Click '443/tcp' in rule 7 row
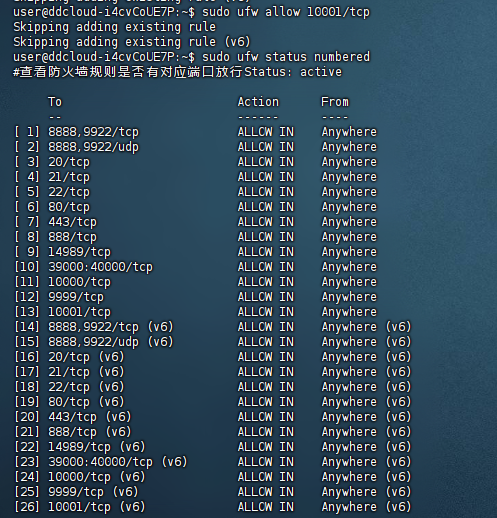The width and height of the screenshot is (497, 518). (72, 222)
